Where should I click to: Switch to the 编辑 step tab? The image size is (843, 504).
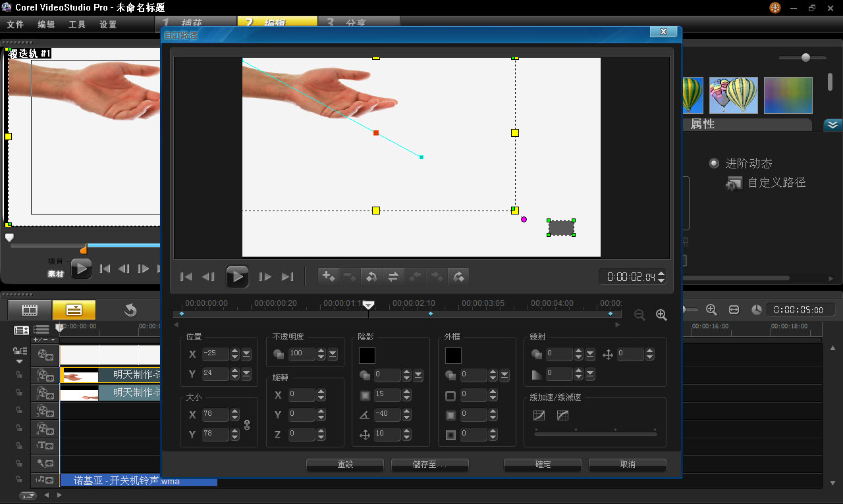[x=277, y=21]
